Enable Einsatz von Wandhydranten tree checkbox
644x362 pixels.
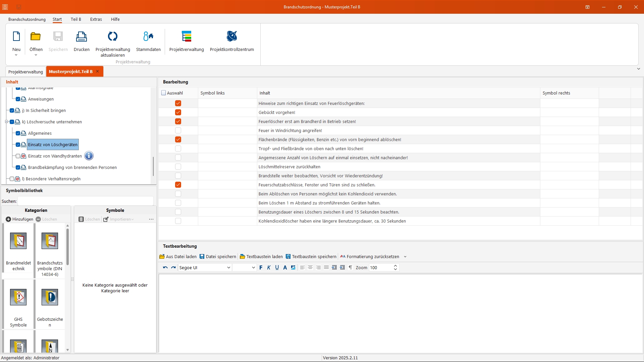(18, 156)
